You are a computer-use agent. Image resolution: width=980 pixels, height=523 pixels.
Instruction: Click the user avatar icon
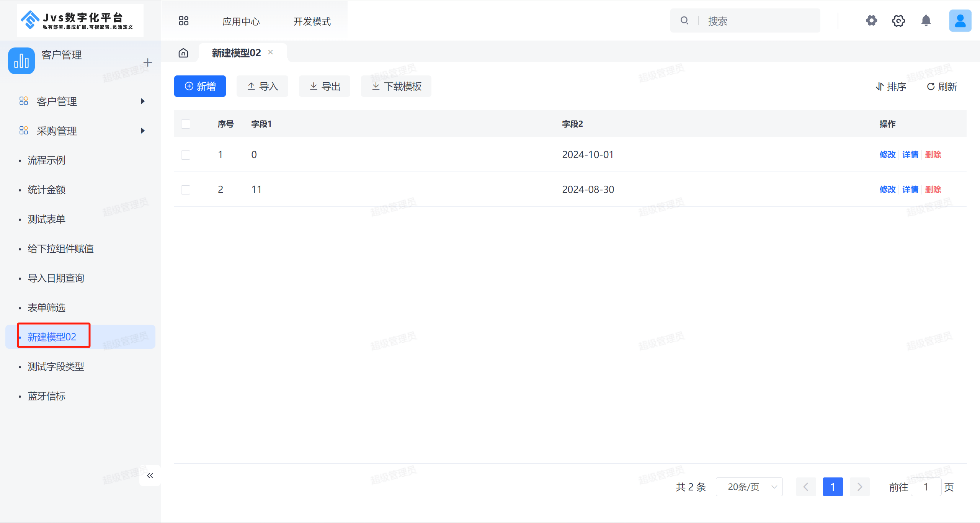coord(960,21)
